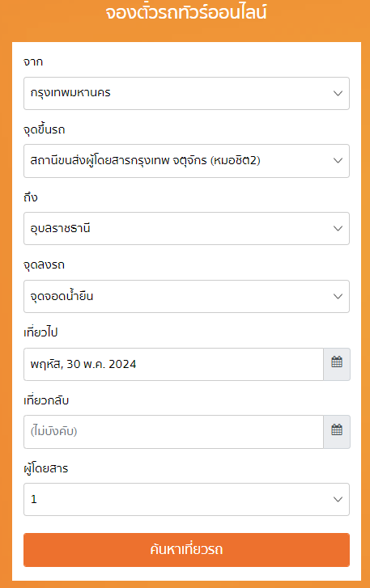Screen dimensions: 370x588
Task: Click the ค้นหาเที่ยวรถ search button
Action: [x=186, y=550]
